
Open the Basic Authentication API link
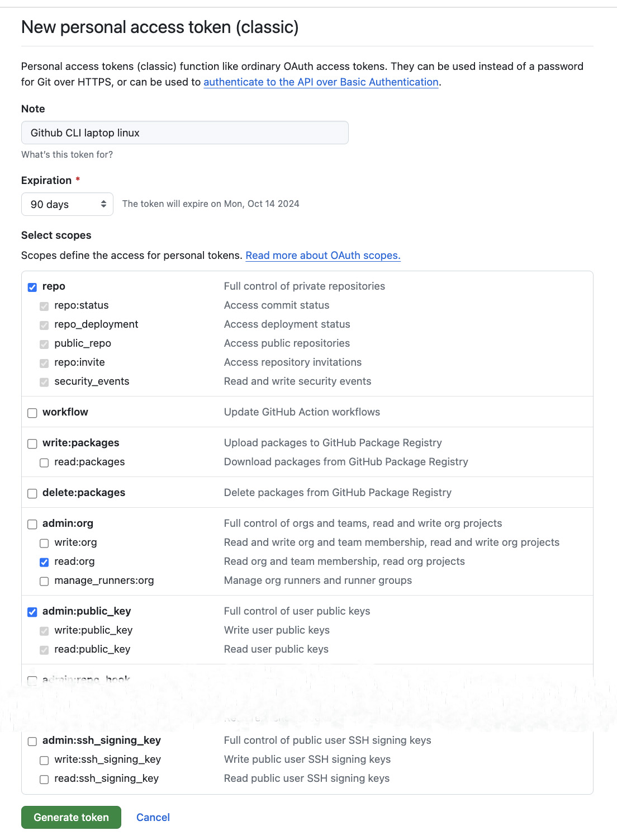point(321,82)
